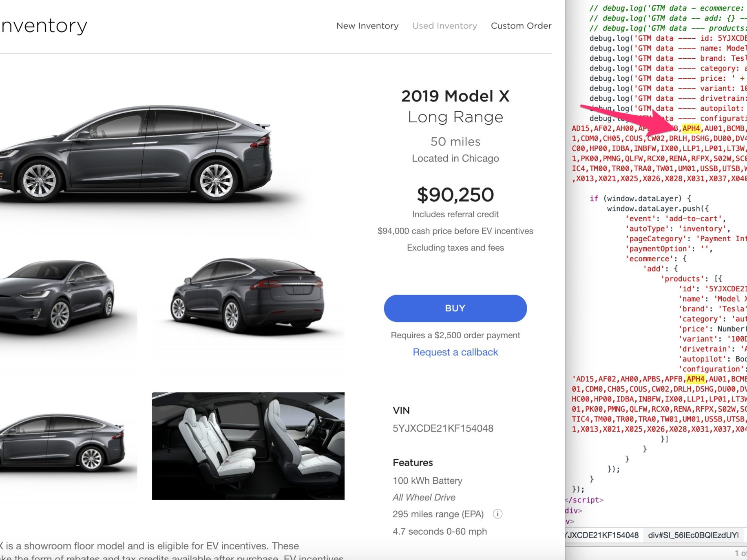Switch to Used Inventory tab

(x=444, y=26)
